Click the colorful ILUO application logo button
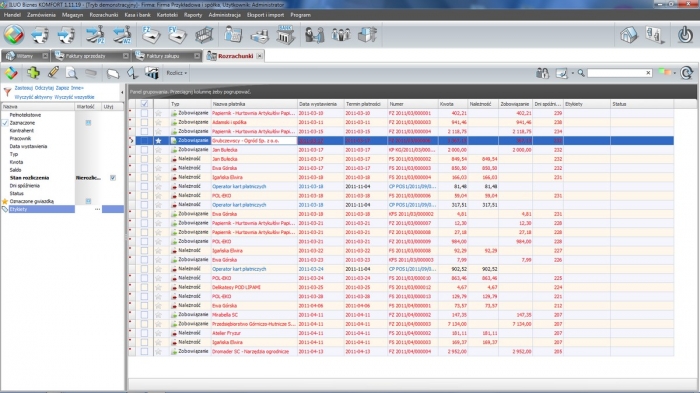 [x=14, y=35]
